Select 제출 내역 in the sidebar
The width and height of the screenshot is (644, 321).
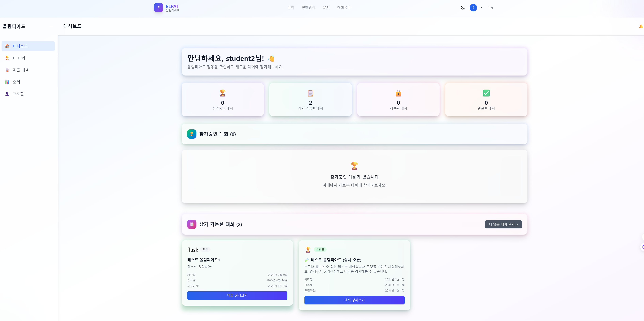[x=28, y=70]
